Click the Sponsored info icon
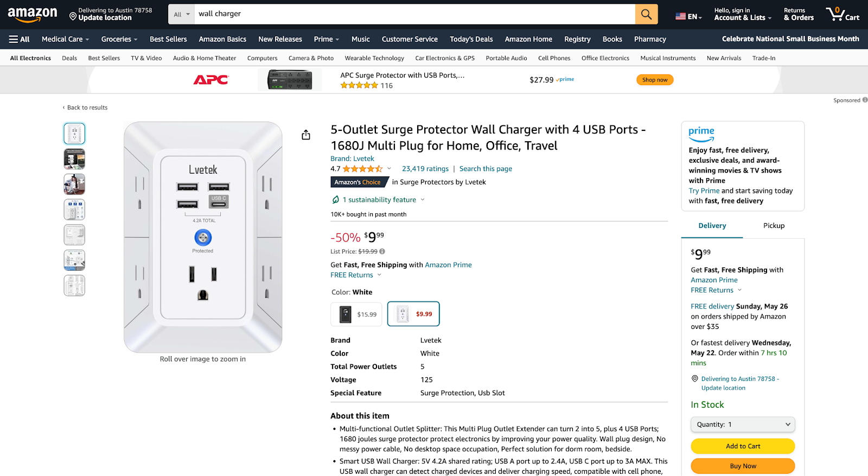Screen dimensions: 868x476 pos(864,100)
